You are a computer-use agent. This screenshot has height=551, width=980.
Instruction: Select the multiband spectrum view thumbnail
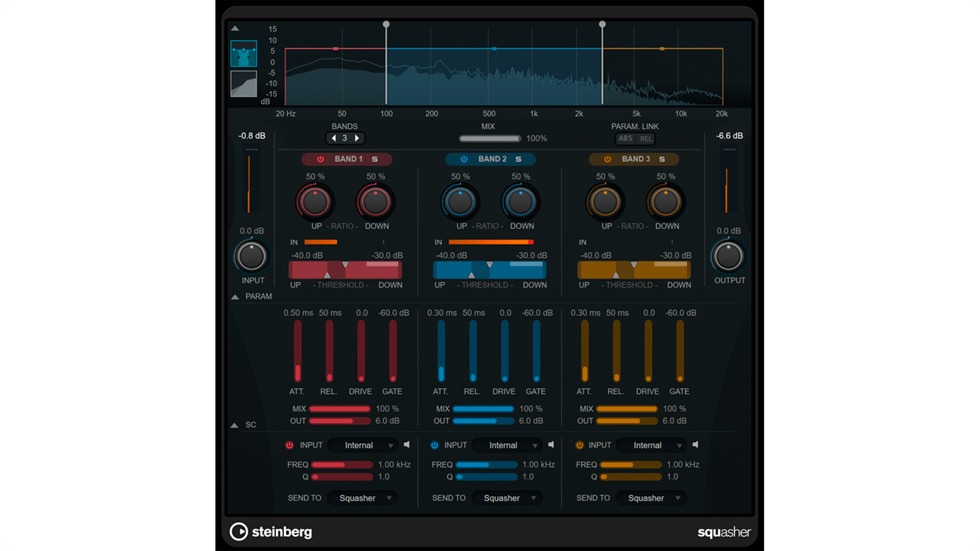[243, 54]
